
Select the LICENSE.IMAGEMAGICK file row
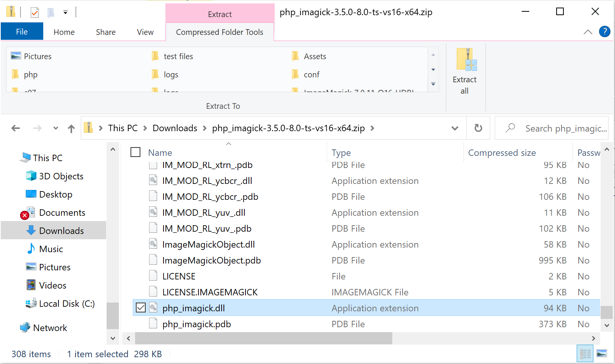pyautogui.click(x=366, y=292)
